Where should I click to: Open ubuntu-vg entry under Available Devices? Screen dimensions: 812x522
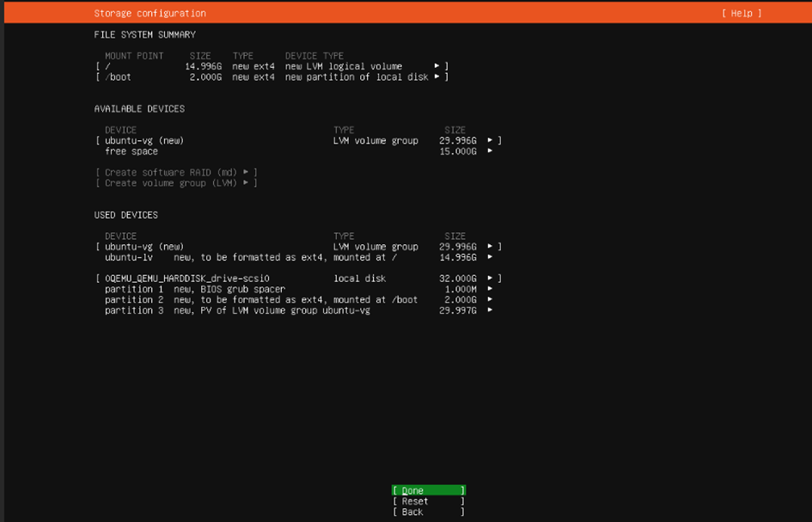(298, 140)
